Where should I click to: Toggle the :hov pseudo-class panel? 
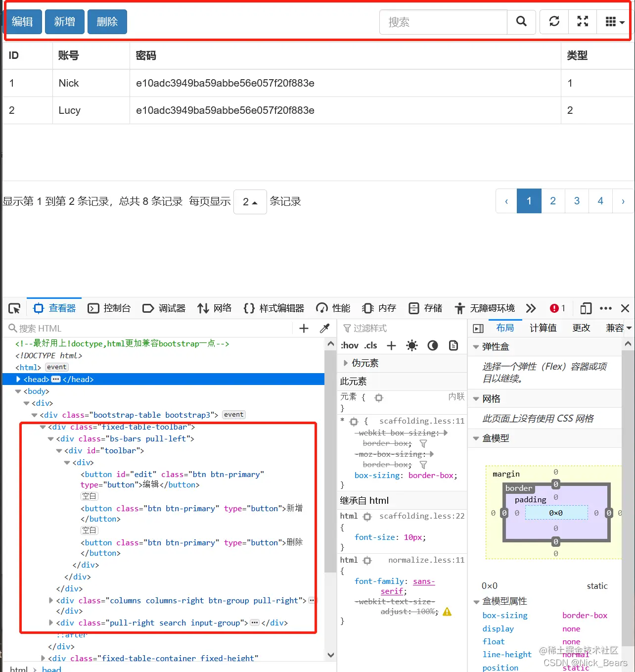pos(349,345)
